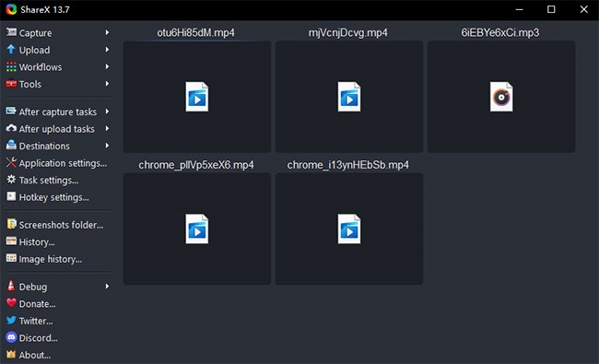Screen dimensions: 599x364
Task: Click the History list icon
Action: 11,241
